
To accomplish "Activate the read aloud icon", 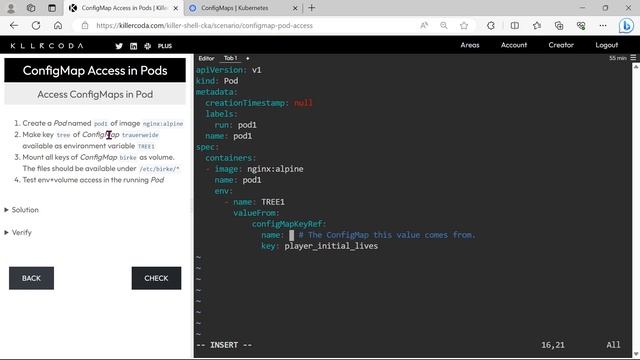I will (x=424, y=25).
